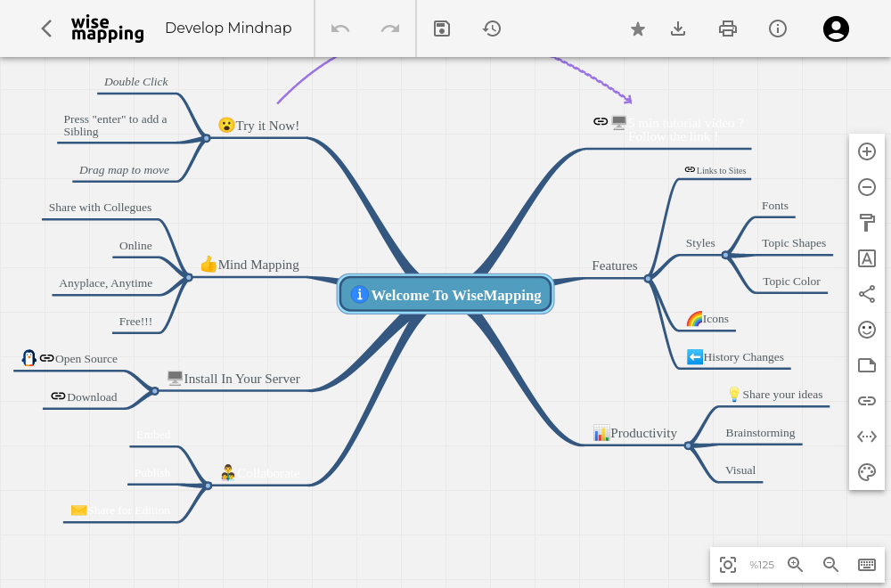
Task: Collapse the Mind Mapping branch node
Action: [189, 277]
